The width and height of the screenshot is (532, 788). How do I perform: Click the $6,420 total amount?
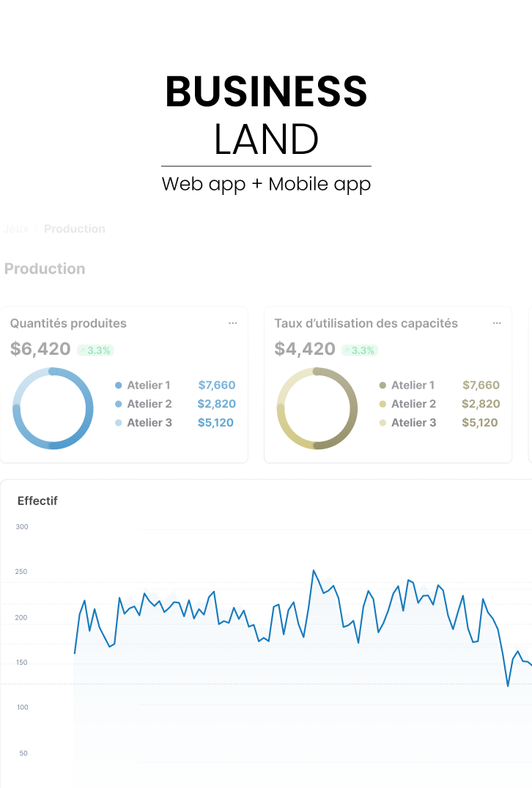(40, 350)
